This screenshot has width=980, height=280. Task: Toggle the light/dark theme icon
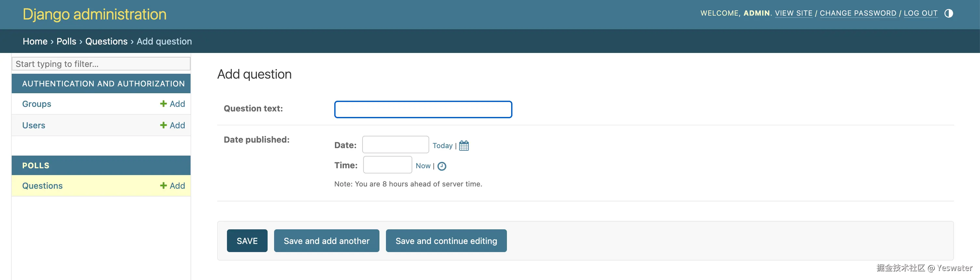pos(948,13)
